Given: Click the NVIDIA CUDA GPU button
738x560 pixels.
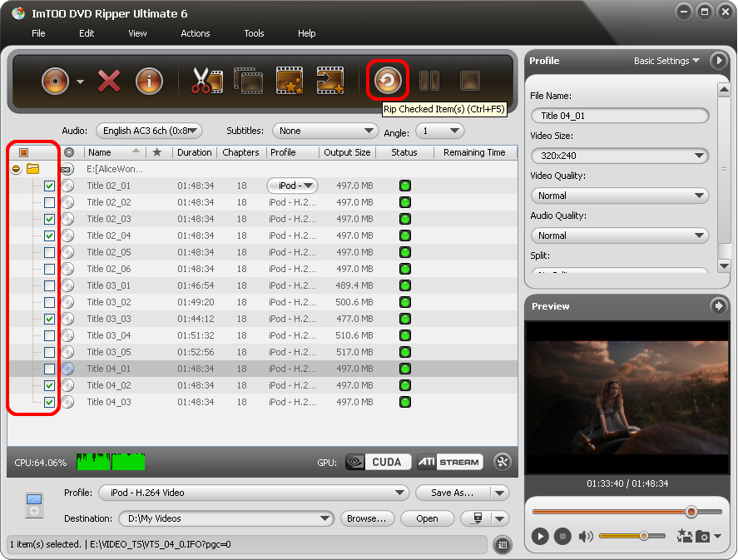Looking at the screenshot, I should click(378, 462).
